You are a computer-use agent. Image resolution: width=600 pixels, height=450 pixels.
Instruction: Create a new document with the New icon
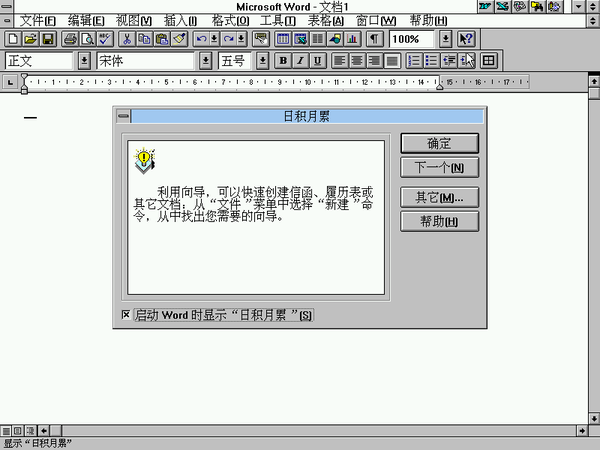tap(13, 39)
